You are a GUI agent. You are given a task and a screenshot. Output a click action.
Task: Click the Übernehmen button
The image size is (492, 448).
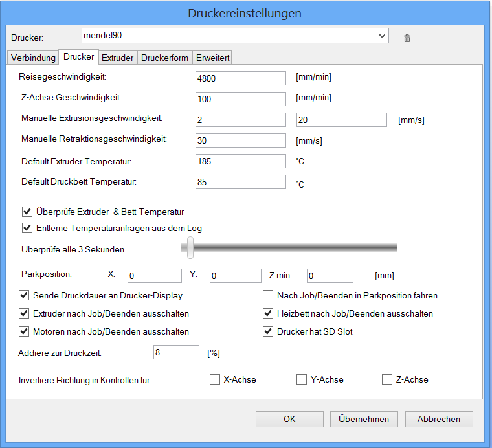tap(364, 419)
